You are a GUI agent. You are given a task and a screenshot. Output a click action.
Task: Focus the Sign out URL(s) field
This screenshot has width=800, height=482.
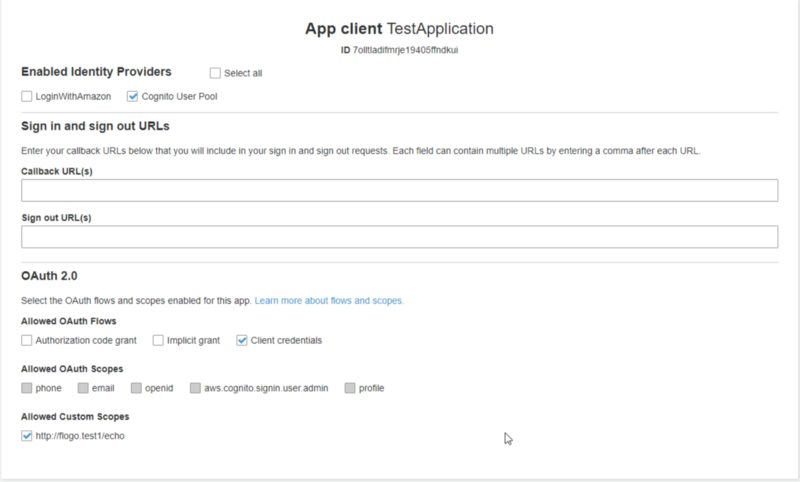click(x=399, y=237)
